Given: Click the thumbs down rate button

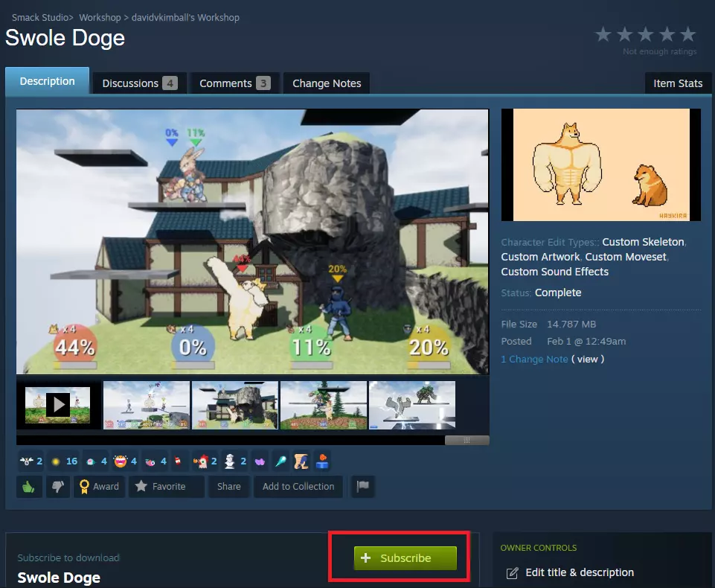Looking at the screenshot, I should click(x=58, y=487).
